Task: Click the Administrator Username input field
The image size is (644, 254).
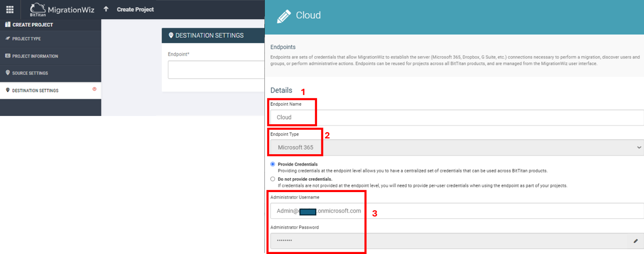Action: pyautogui.click(x=457, y=211)
